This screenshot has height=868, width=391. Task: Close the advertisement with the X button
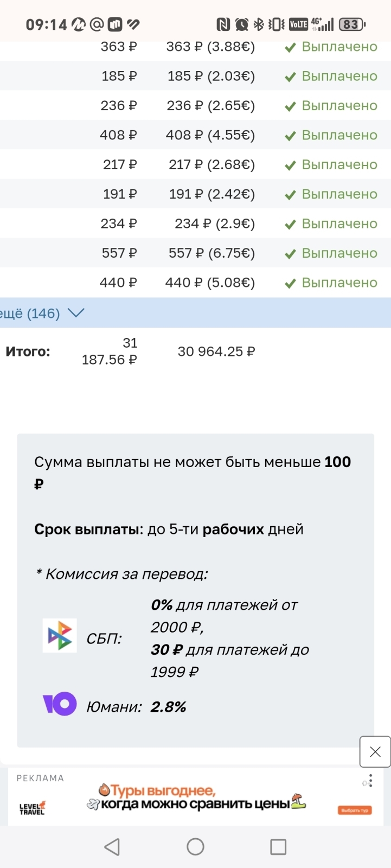375,751
